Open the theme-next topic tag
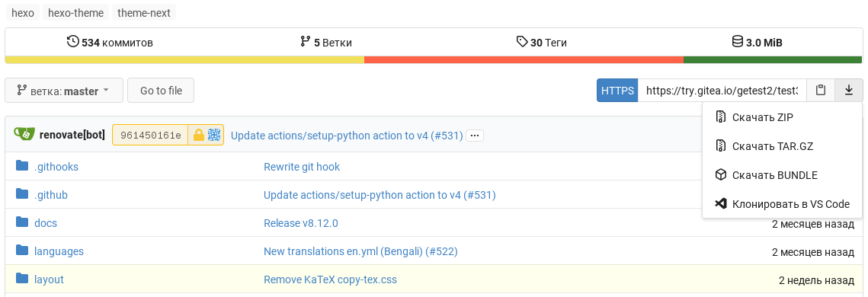This screenshot has height=297, width=868. coord(144,13)
